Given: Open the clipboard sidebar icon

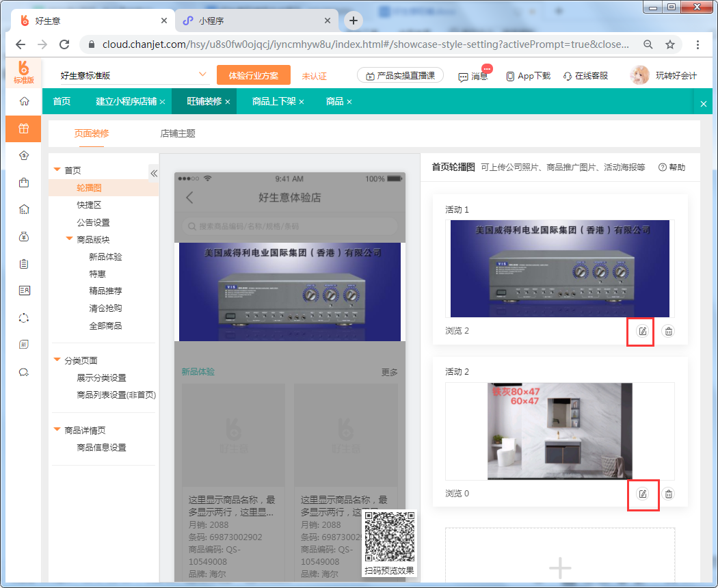Looking at the screenshot, I should click(24, 264).
